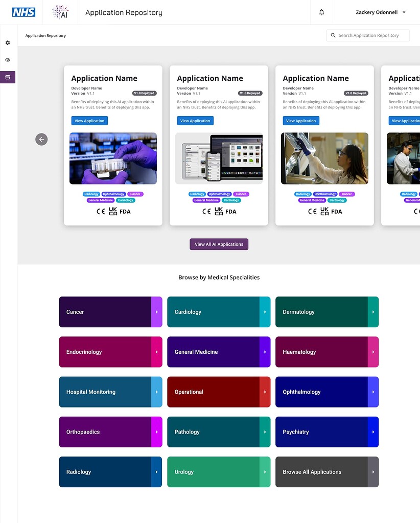
Task: Click View Application on the first card
Action: coord(89,121)
